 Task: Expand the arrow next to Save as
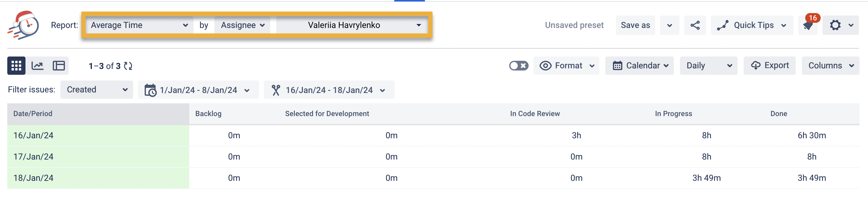670,25
